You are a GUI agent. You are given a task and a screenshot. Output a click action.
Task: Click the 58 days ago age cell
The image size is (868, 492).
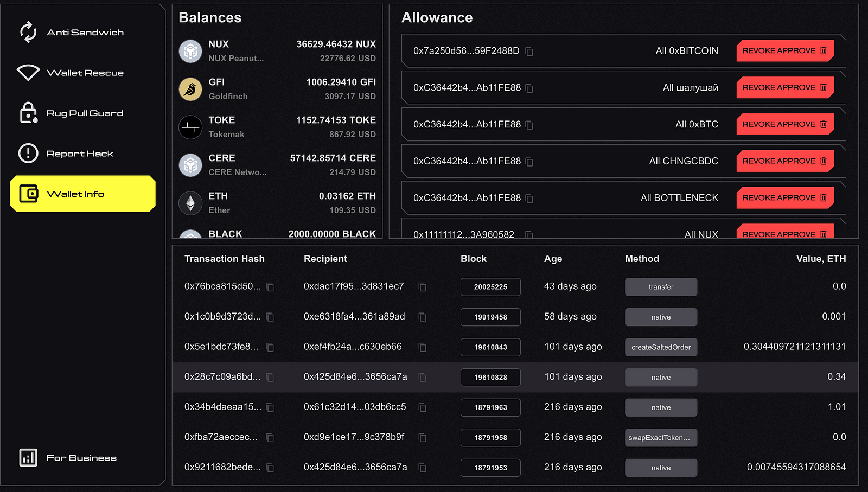click(x=570, y=316)
